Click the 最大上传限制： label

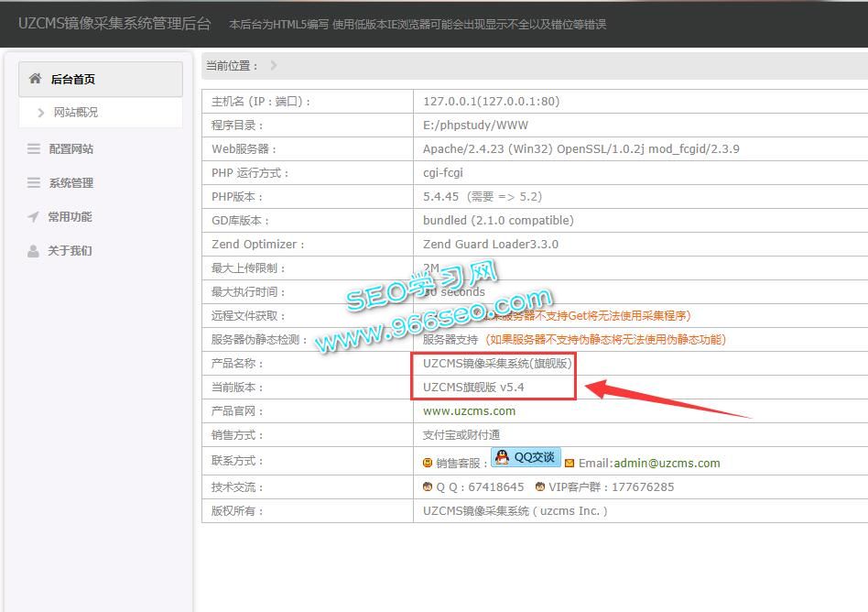pos(248,268)
